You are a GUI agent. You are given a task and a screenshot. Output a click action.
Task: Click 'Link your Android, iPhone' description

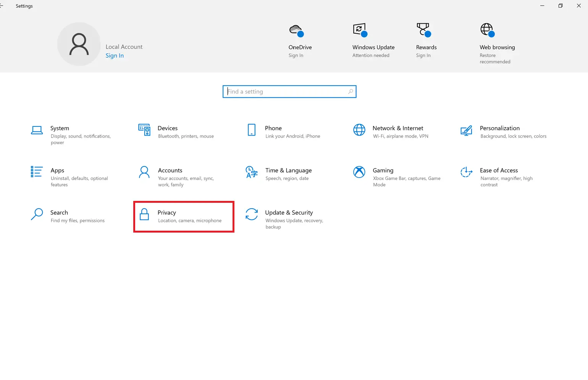click(293, 136)
